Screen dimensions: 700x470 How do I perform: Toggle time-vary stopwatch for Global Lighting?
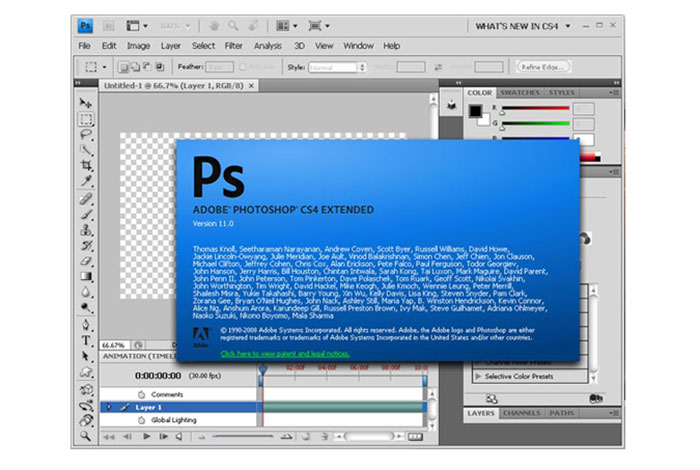point(142,420)
